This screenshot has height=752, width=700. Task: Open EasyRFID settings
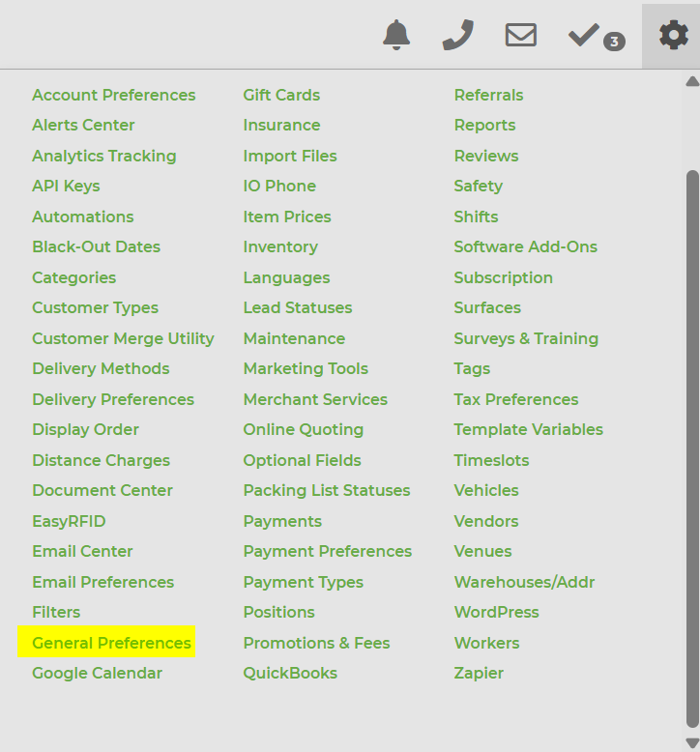pos(69,521)
